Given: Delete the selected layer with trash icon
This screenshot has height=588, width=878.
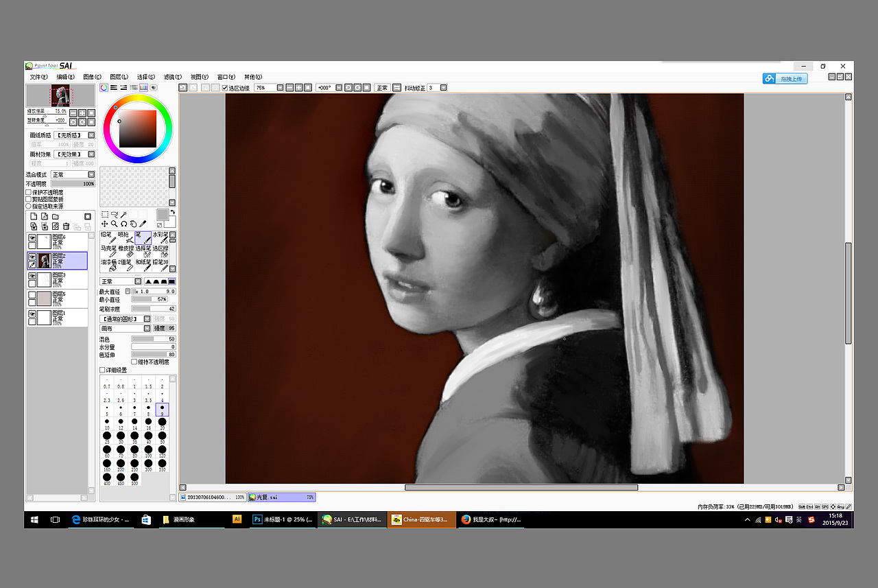Looking at the screenshot, I should click(67, 226).
